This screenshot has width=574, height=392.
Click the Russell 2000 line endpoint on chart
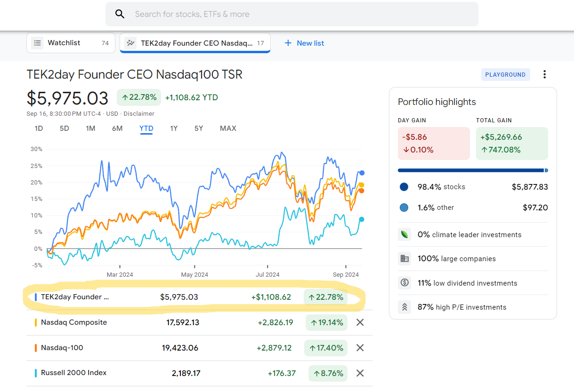pyautogui.click(x=362, y=219)
